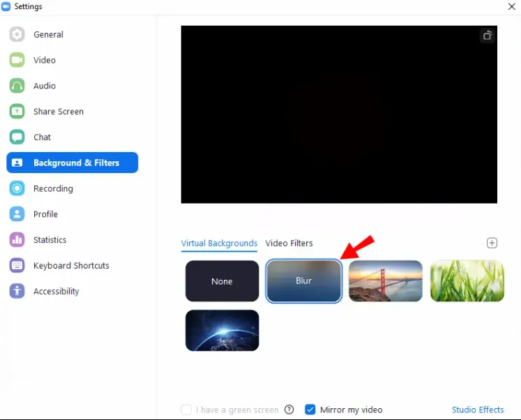
Task: Close the Settings window
Action: 512,6
